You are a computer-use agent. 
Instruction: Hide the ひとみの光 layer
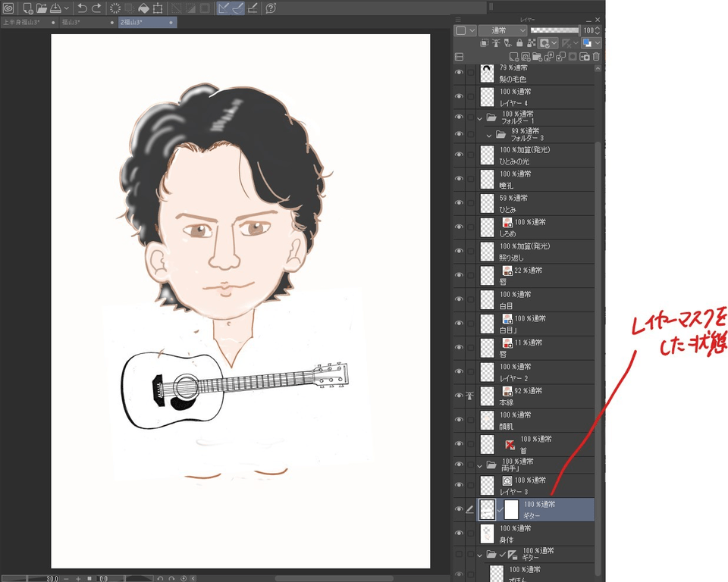(460, 155)
